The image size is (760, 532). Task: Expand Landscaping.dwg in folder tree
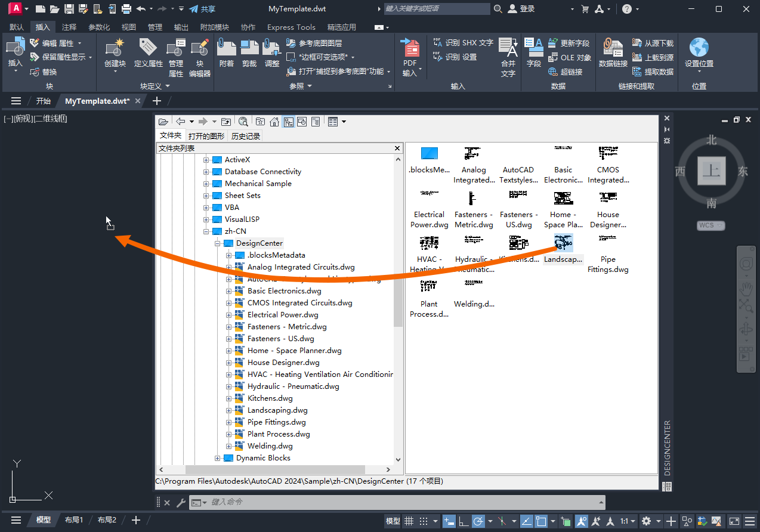[x=229, y=410]
